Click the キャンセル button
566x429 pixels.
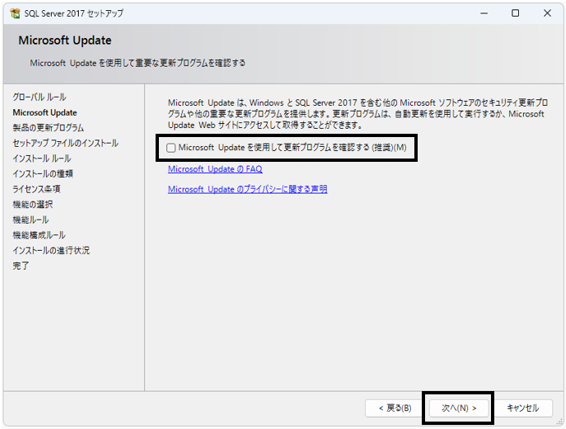coord(523,408)
